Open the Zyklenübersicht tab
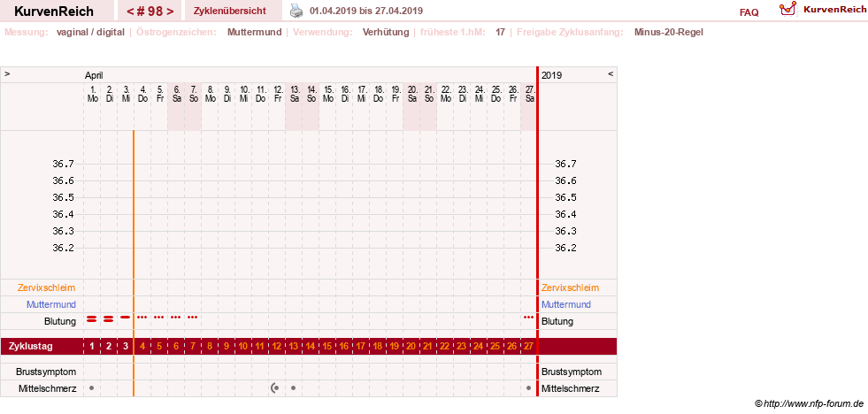Viewport: 868px width, 414px height. tap(230, 11)
